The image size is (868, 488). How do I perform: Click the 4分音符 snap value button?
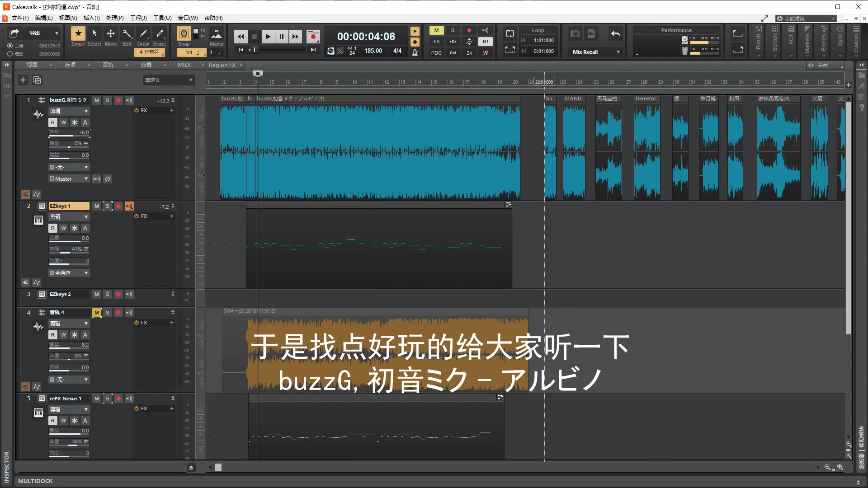149,52
